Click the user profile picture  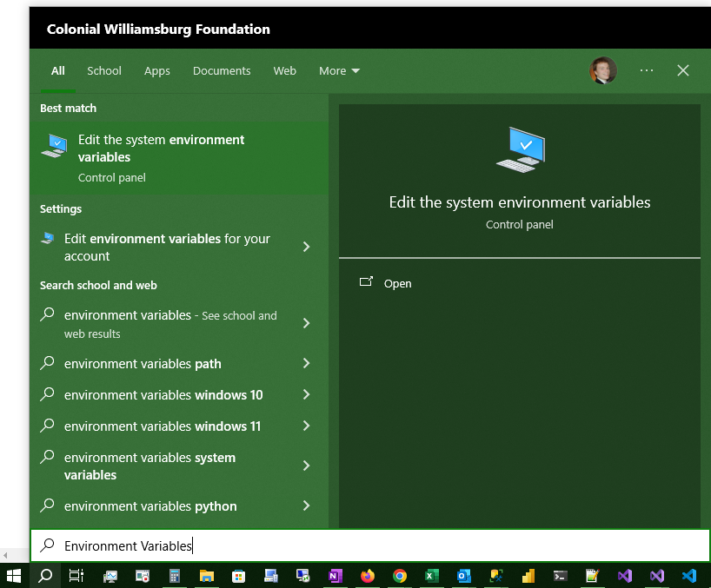(603, 70)
